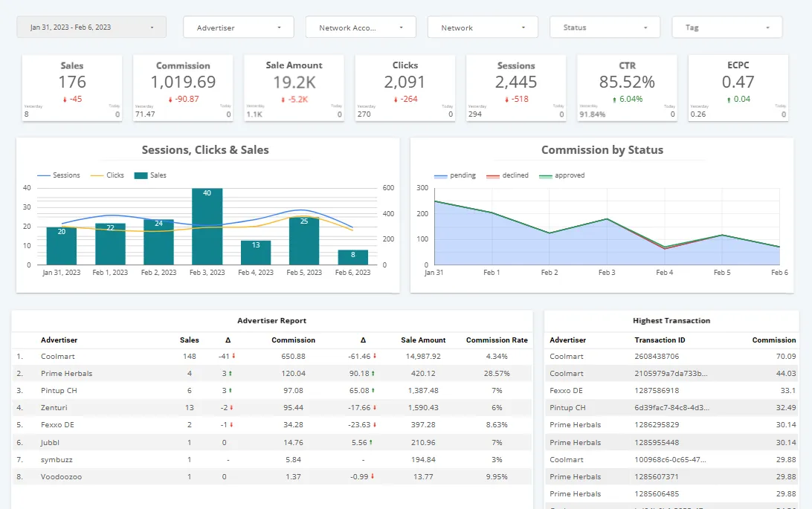Toggle the Sessions legend line item

tap(58, 175)
